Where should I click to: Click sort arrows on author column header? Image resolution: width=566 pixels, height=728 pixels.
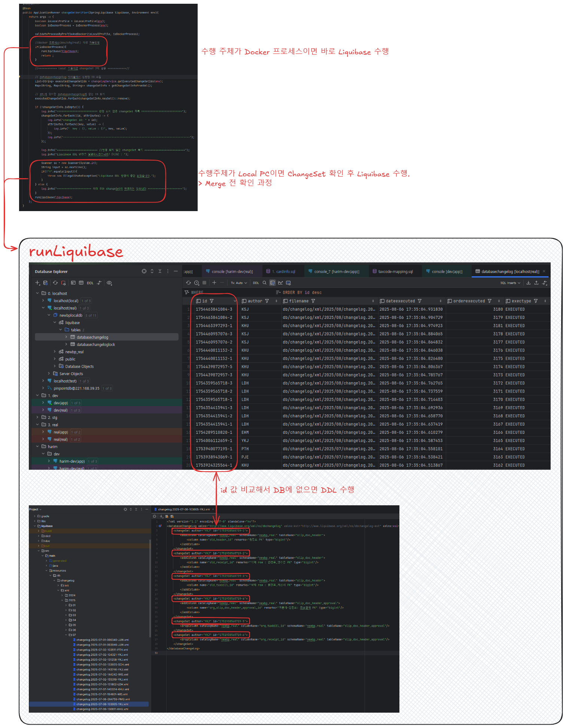pyautogui.click(x=277, y=301)
